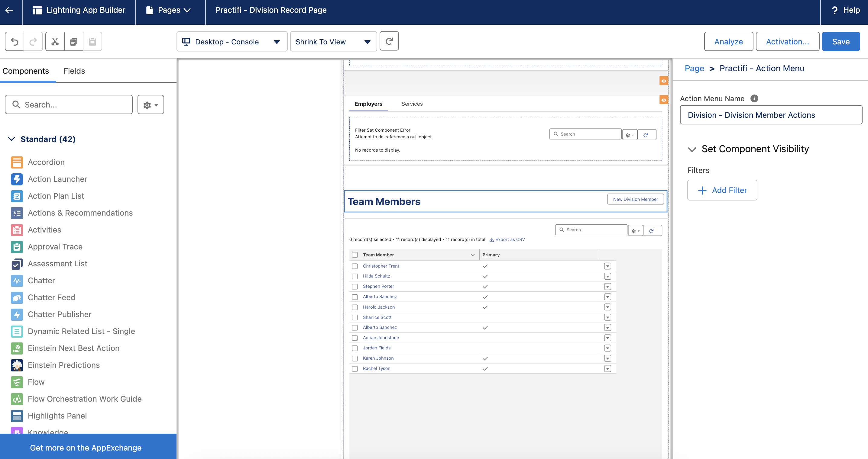Viewport: 868px width, 459px height.
Task: Click the Action Menu Name input field
Action: pyautogui.click(x=771, y=115)
